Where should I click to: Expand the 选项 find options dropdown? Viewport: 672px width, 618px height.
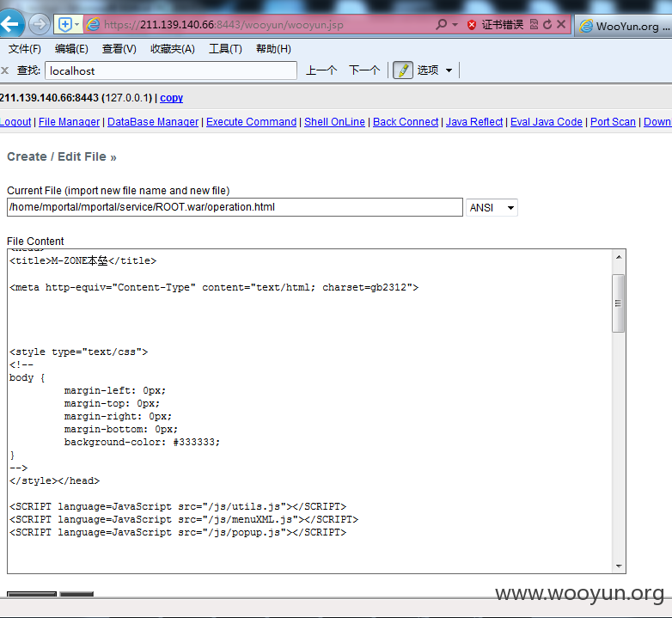(435, 70)
